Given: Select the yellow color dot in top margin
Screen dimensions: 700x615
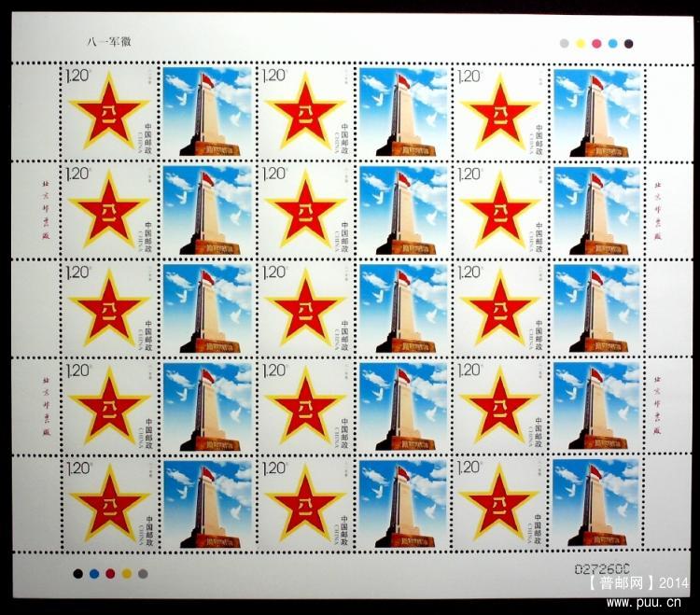Looking at the screenshot, I should click(580, 43).
